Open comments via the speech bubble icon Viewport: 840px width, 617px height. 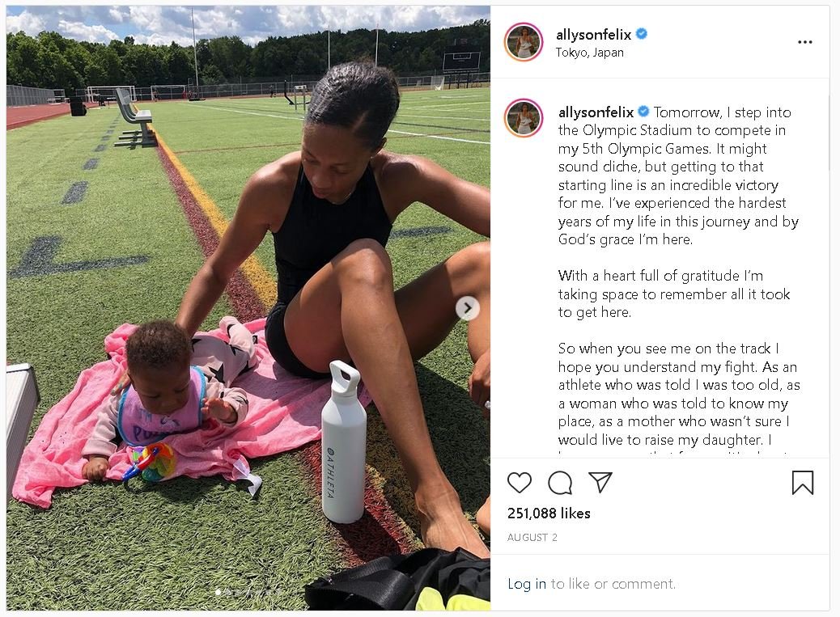coord(560,483)
